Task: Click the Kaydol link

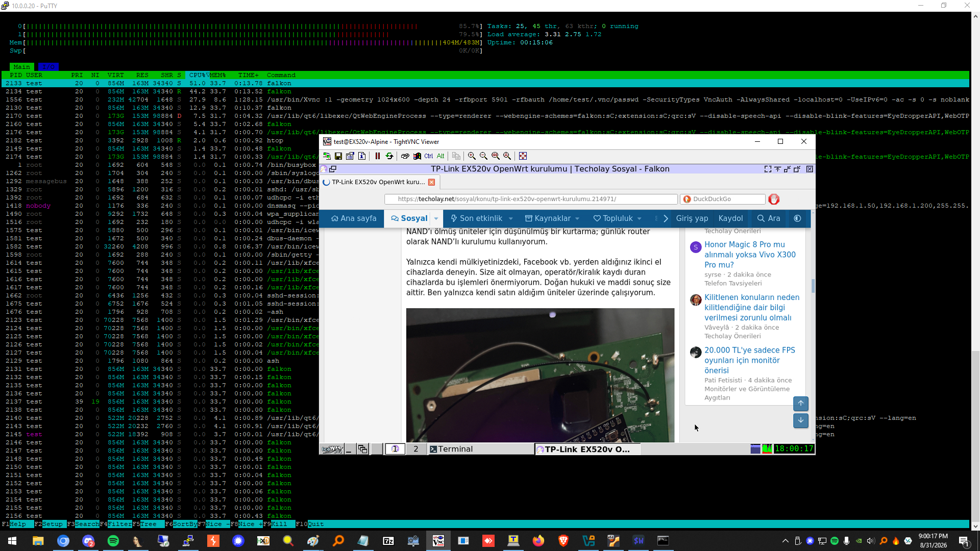Action: (x=730, y=218)
